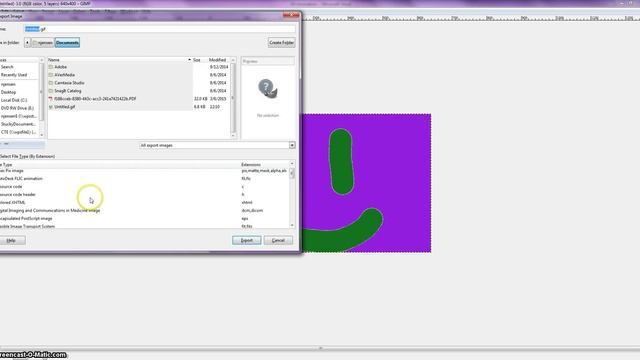Click the Export button
640x360 pixels.
(247, 240)
